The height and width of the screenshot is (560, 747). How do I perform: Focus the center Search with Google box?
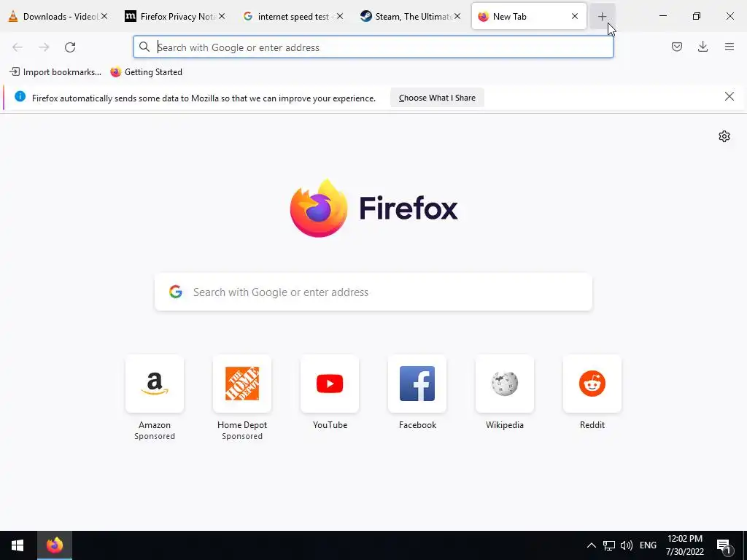(x=373, y=292)
